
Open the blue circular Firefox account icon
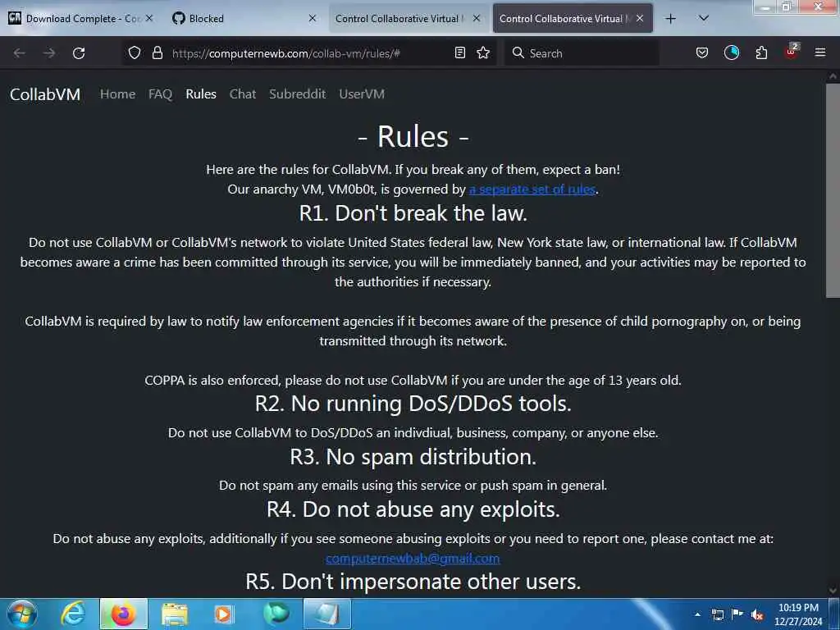coord(731,52)
